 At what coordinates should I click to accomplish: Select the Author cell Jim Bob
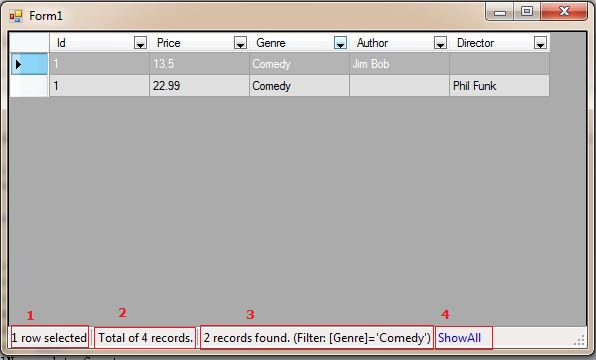point(399,64)
